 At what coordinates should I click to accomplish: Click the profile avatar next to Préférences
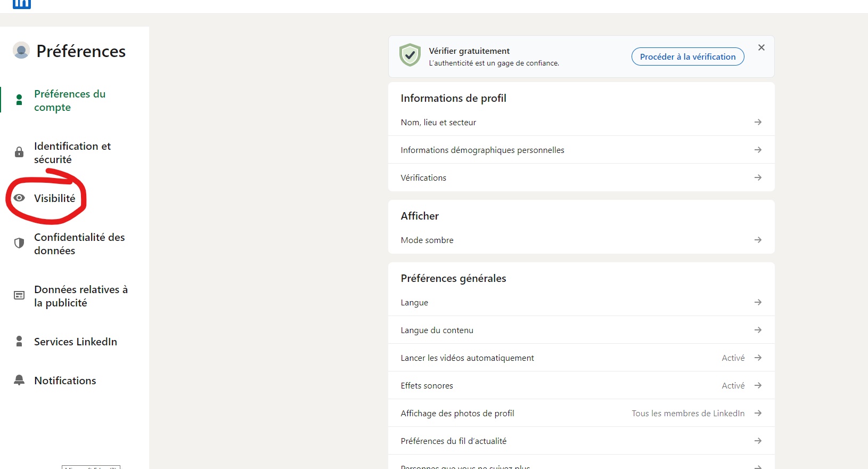21,51
